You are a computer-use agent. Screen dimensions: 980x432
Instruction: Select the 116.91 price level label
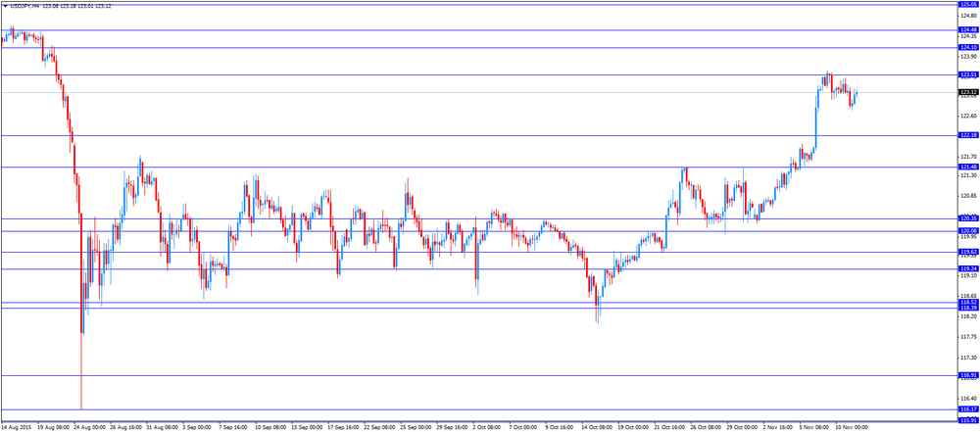[968, 375]
